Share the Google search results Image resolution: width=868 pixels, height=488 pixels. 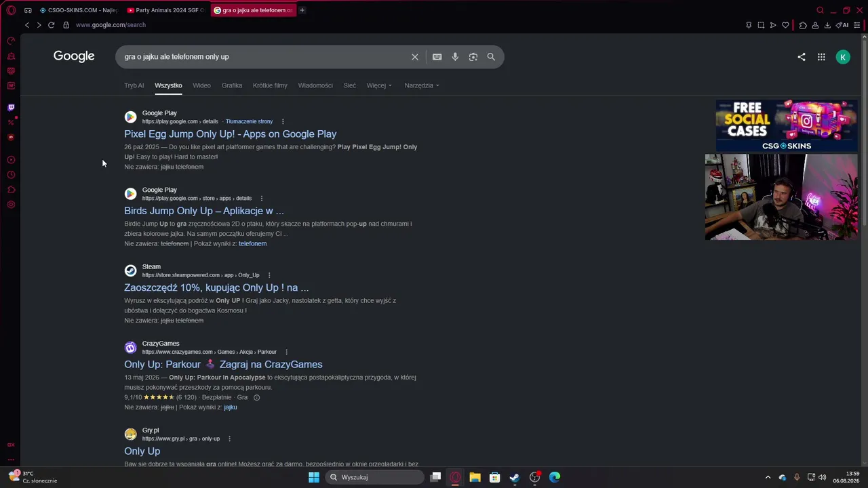click(x=802, y=57)
